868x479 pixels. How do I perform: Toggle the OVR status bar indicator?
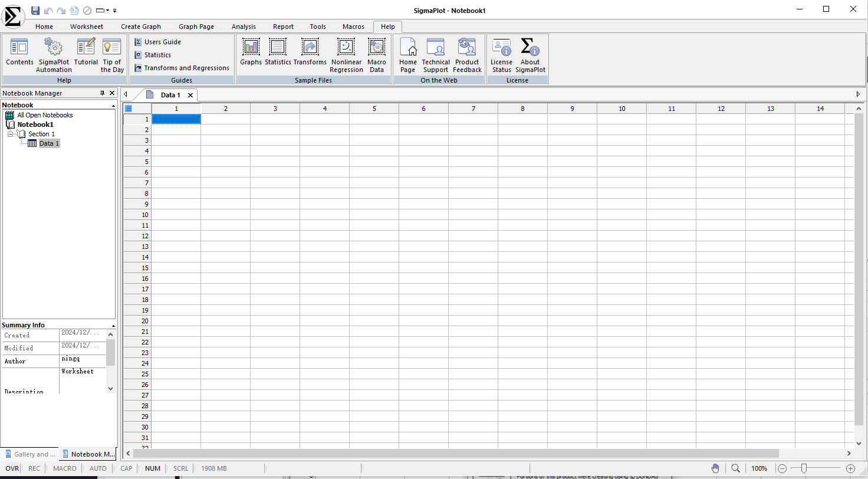pyautogui.click(x=12, y=468)
